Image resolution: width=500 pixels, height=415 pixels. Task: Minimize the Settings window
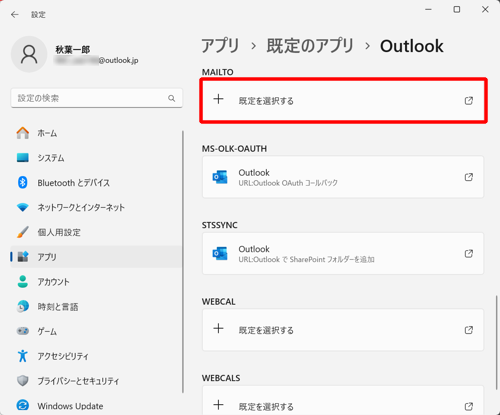(429, 9)
